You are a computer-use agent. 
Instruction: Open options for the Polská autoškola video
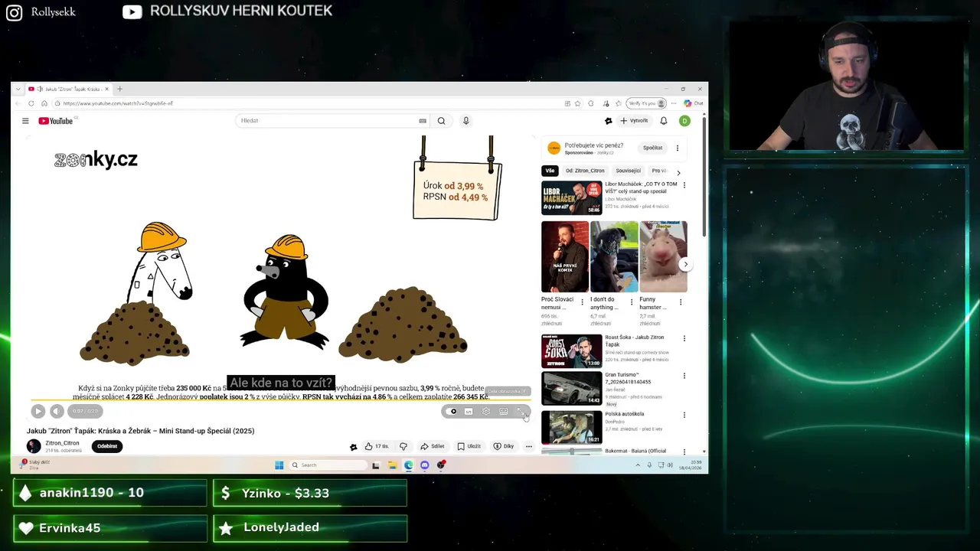[684, 415]
